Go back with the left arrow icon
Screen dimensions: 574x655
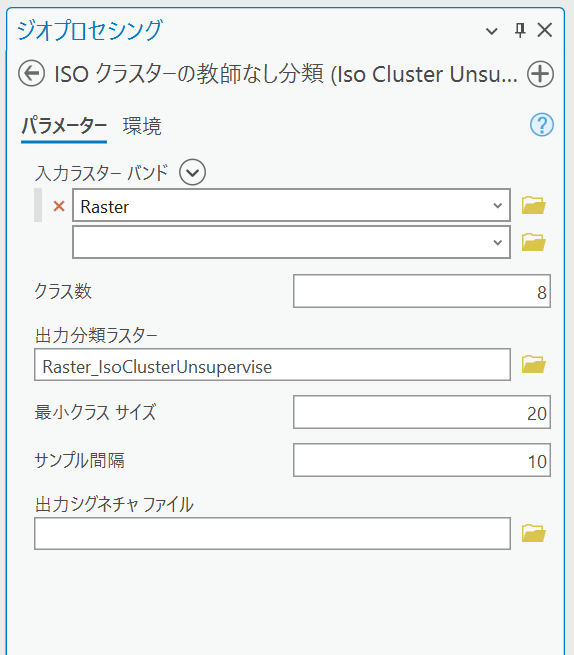31,74
